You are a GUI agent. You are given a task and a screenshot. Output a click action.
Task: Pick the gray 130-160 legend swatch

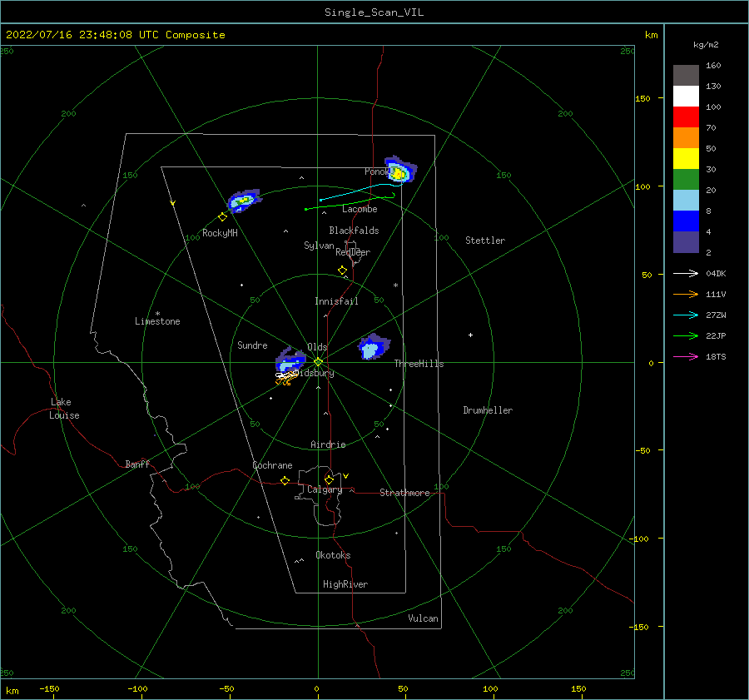(686, 75)
